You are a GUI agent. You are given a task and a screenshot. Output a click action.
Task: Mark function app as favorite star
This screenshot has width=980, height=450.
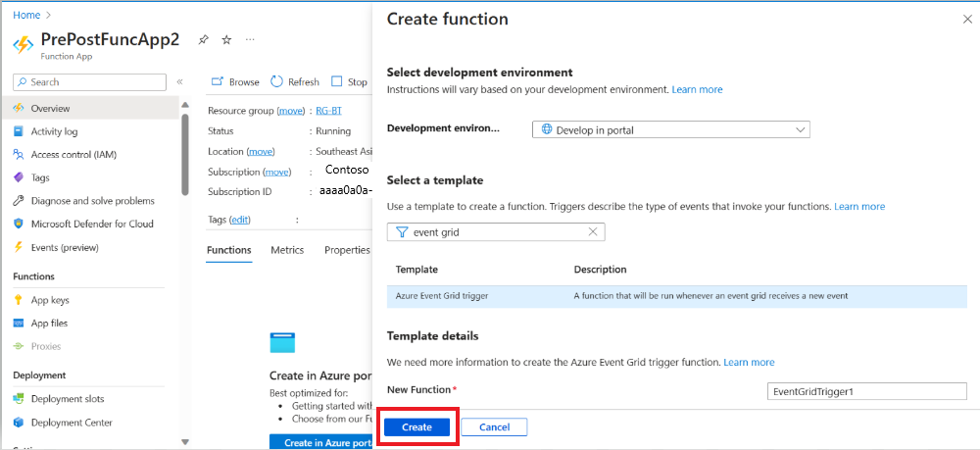point(227,40)
